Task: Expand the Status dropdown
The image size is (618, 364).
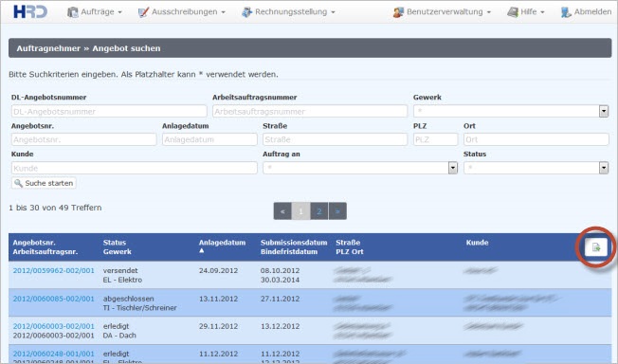Action: (x=604, y=168)
